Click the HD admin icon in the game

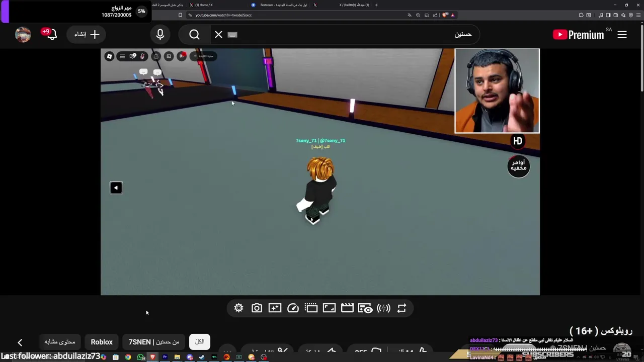click(x=518, y=141)
